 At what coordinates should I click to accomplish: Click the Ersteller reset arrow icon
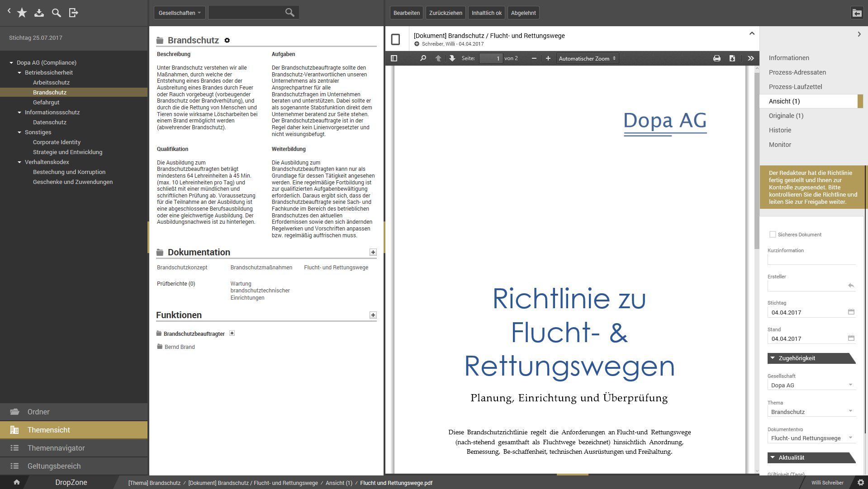pyautogui.click(x=851, y=285)
